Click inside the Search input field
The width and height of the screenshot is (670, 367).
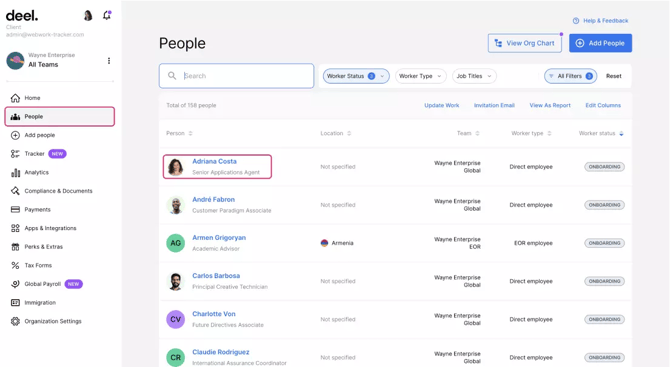pyautogui.click(x=236, y=76)
